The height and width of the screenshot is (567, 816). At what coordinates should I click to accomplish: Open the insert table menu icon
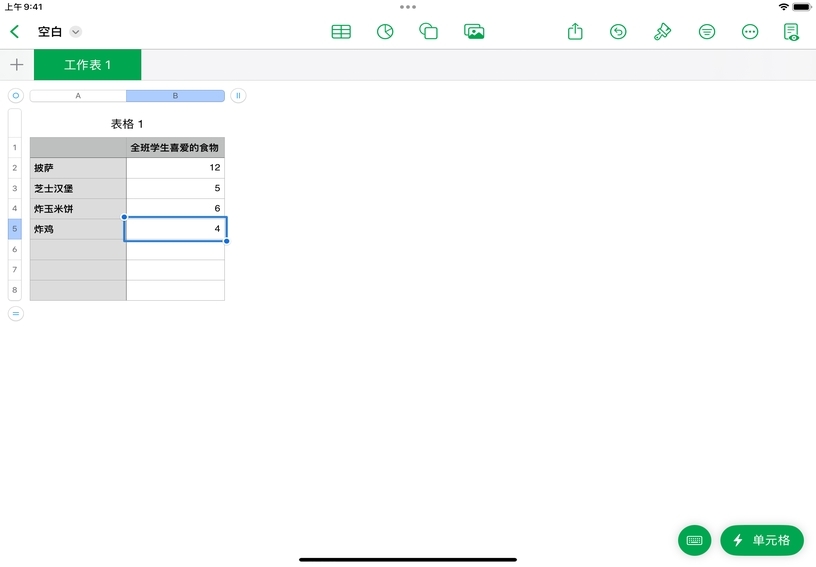341,32
